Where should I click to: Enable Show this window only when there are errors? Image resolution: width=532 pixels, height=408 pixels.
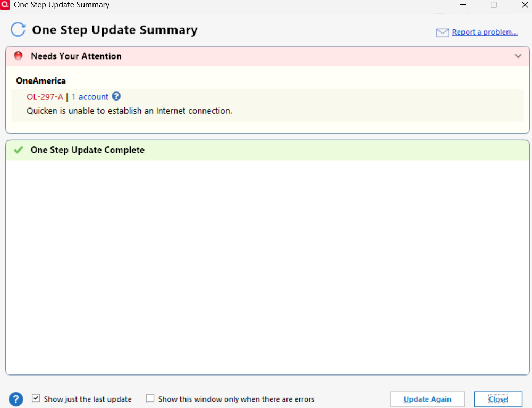coord(150,398)
